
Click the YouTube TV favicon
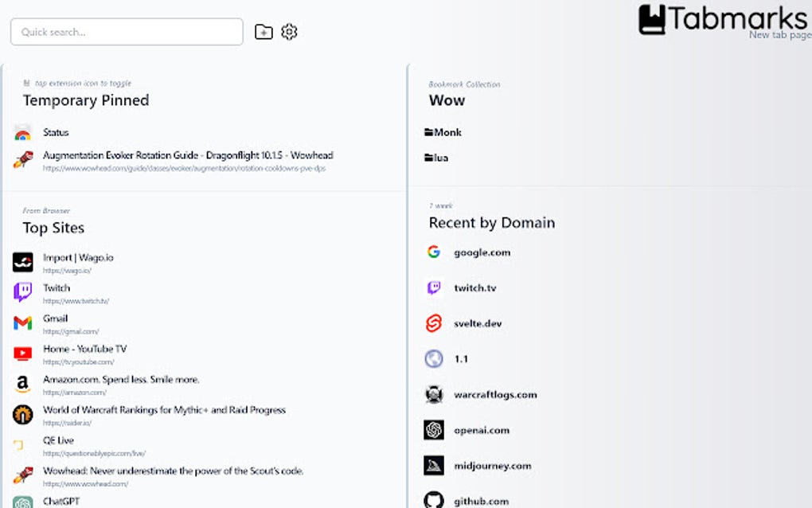point(22,354)
